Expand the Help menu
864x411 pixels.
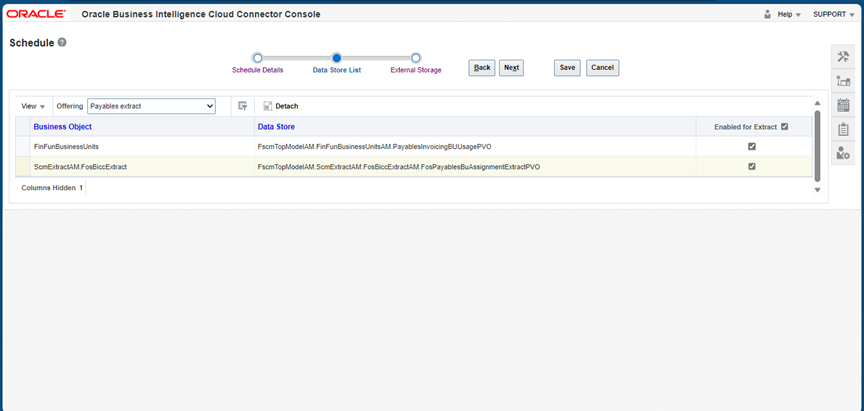(x=789, y=14)
